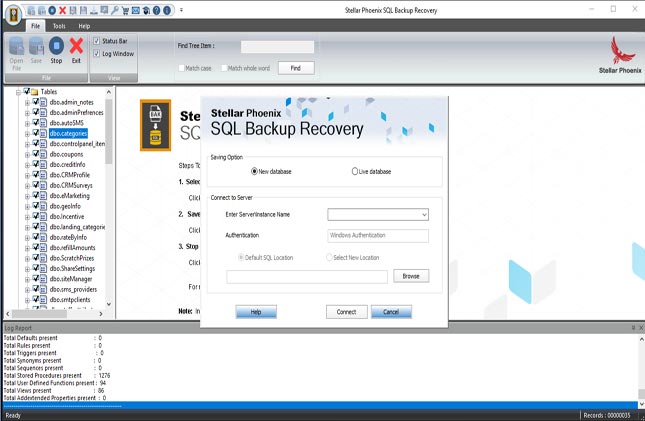This screenshot has width=645, height=421.
Task: Click the tree panel vertical scrollbar
Action: (x=109, y=198)
